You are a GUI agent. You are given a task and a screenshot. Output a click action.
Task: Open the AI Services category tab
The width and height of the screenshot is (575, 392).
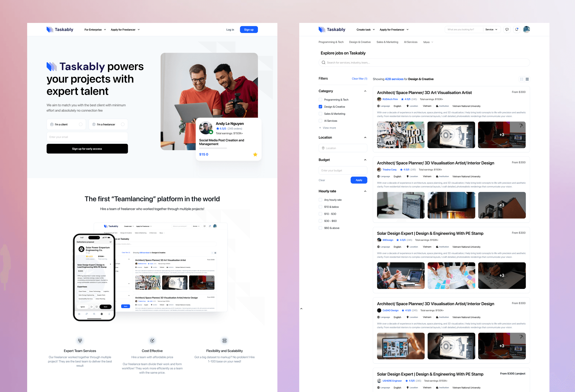click(x=410, y=42)
